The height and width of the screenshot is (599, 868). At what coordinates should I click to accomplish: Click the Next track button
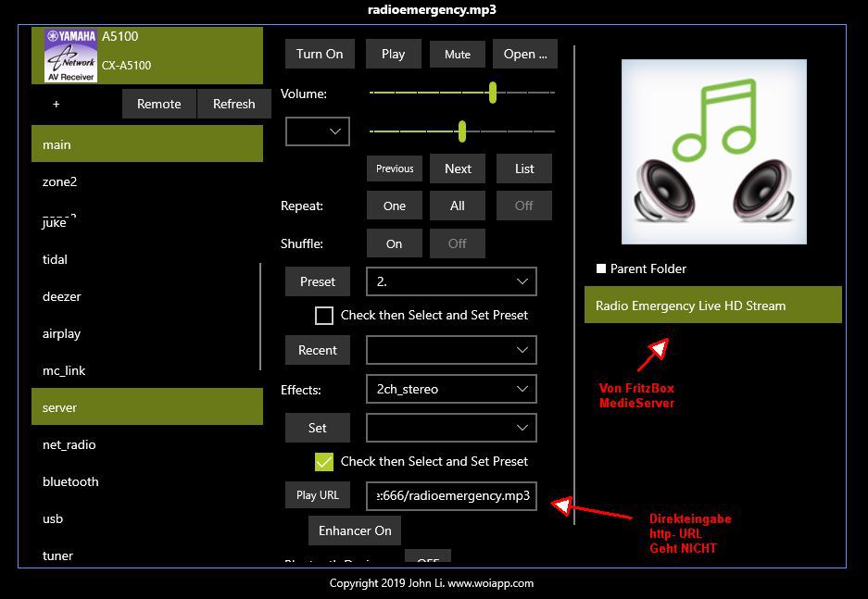[x=458, y=168]
